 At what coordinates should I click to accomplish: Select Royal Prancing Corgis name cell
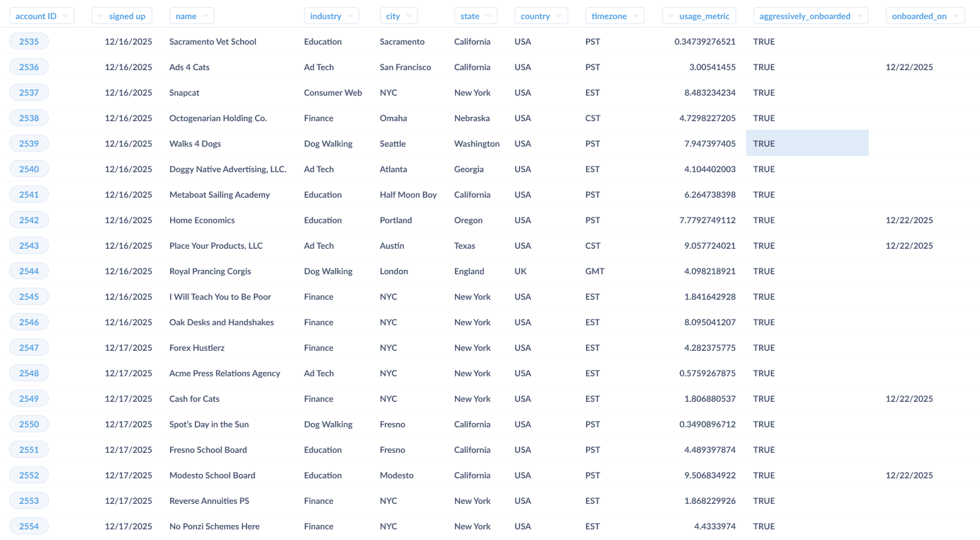point(210,271)
